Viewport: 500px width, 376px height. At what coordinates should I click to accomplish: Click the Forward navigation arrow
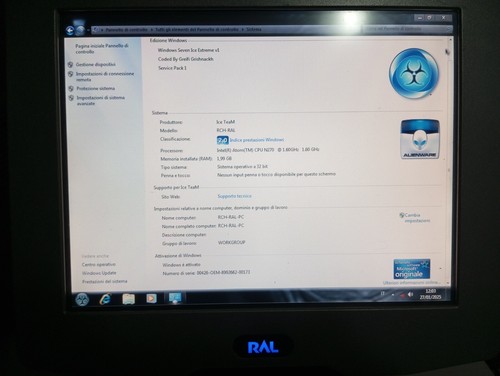coord(80,31)
